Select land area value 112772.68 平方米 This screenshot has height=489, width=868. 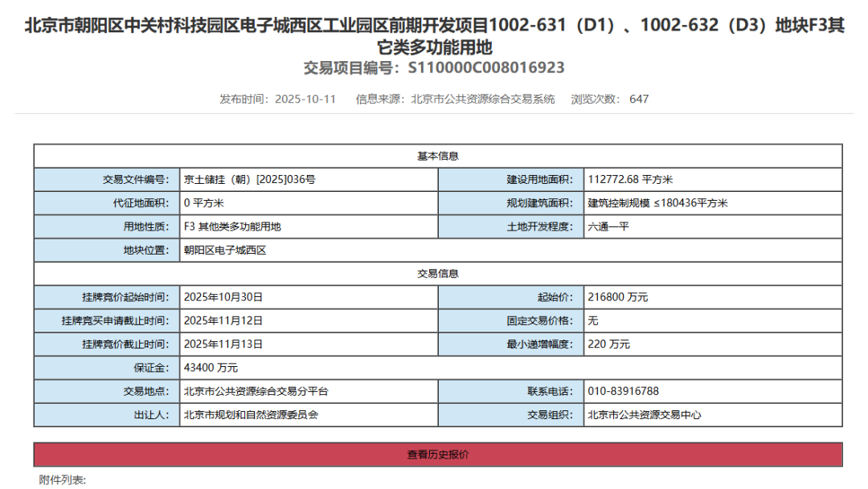630,179
